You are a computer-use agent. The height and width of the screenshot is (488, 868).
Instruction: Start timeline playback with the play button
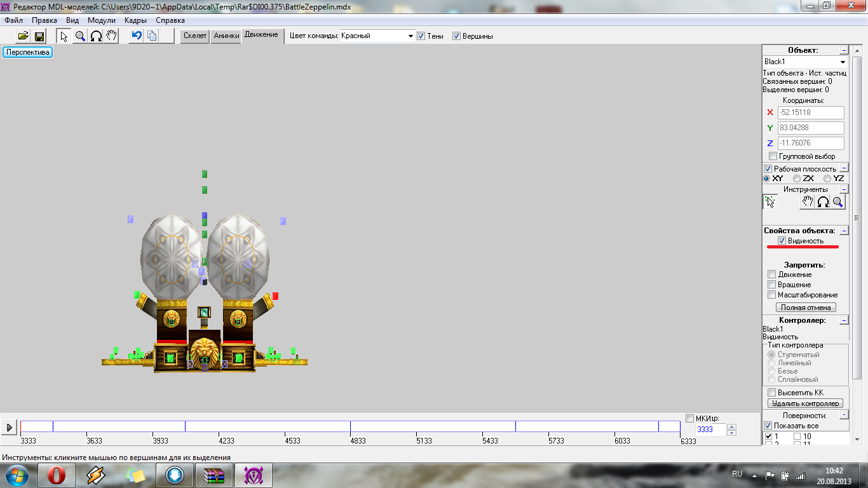point(9,428)
